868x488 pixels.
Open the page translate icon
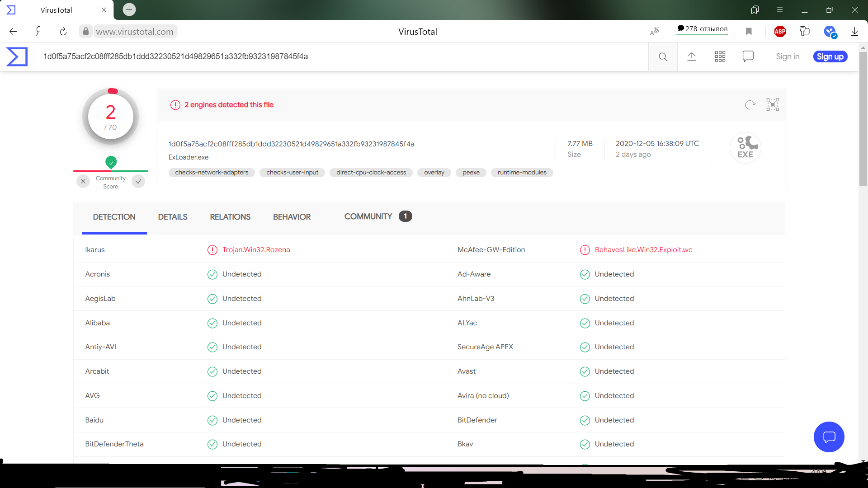(654, 31)
